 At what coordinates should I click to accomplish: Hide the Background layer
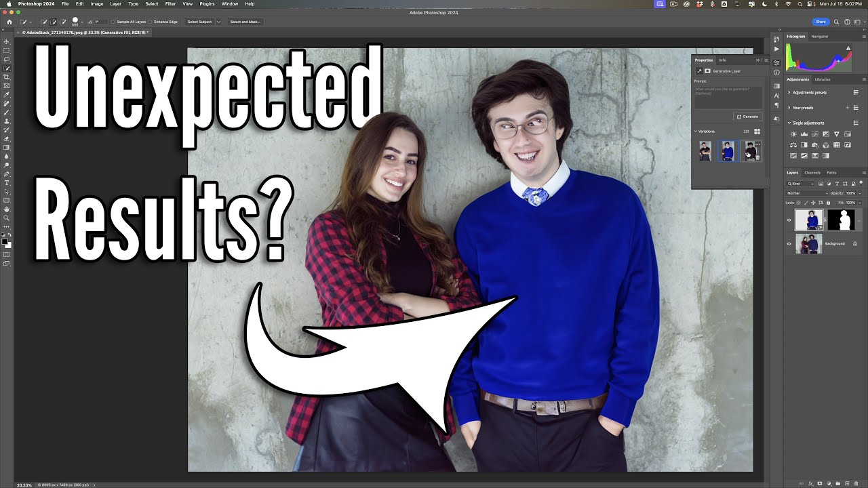(789, 243)
